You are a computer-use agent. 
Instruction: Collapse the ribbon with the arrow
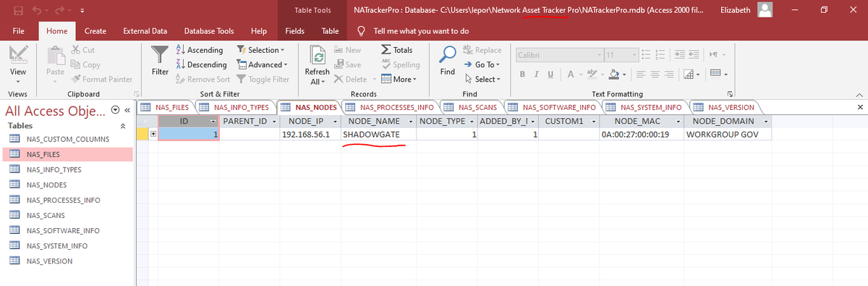[x=859, y=94]
